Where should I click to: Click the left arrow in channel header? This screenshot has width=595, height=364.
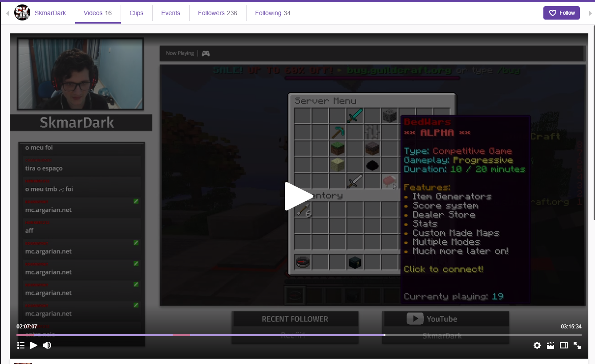pos(8,13)
